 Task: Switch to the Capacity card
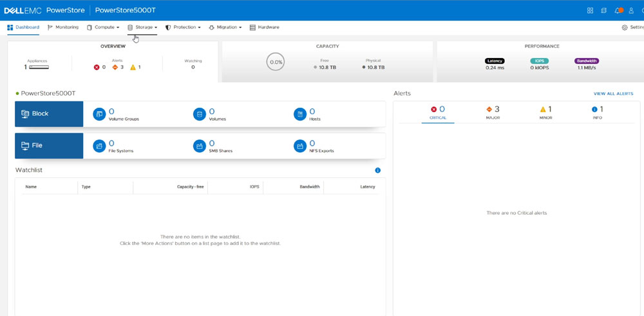pos(327,61)
